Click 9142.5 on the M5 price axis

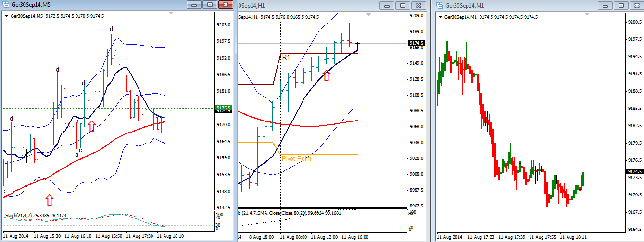point(224,208)
